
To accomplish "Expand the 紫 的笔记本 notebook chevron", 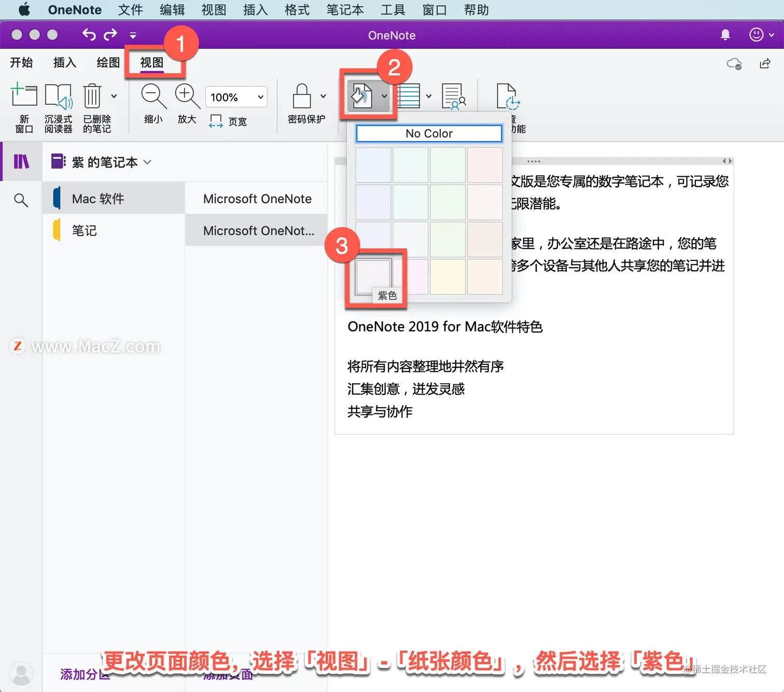I will 148,162.
